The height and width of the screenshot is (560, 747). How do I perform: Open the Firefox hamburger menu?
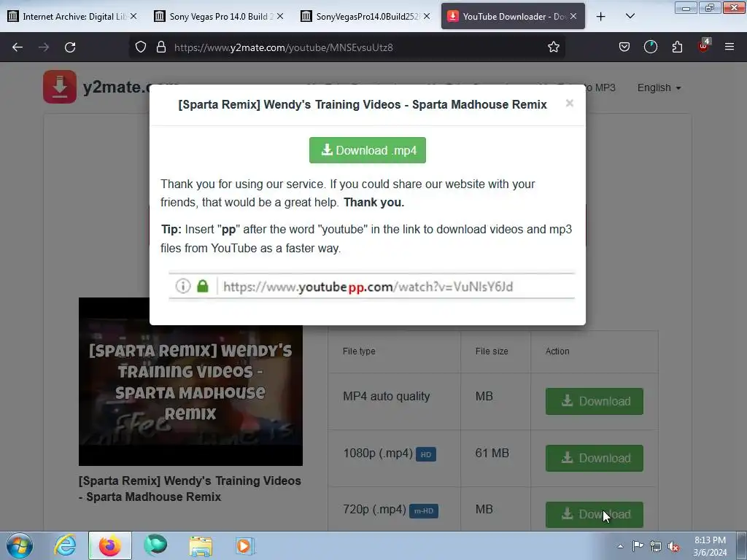tap(729, 47)
